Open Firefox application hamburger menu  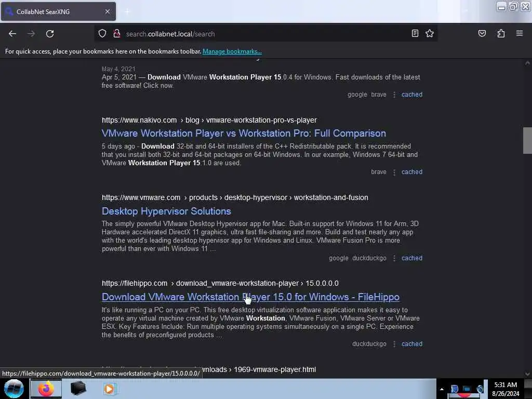pyautogui.click(x=519, y=33)
